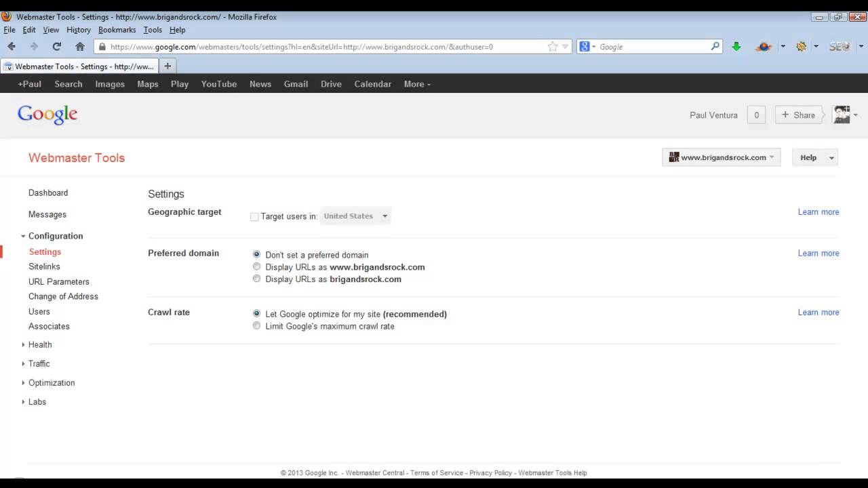Image resolution: width=868 pixels, height=488 pixels.
Task: Open Gmail in the Google bar
Action: (296, 84)
